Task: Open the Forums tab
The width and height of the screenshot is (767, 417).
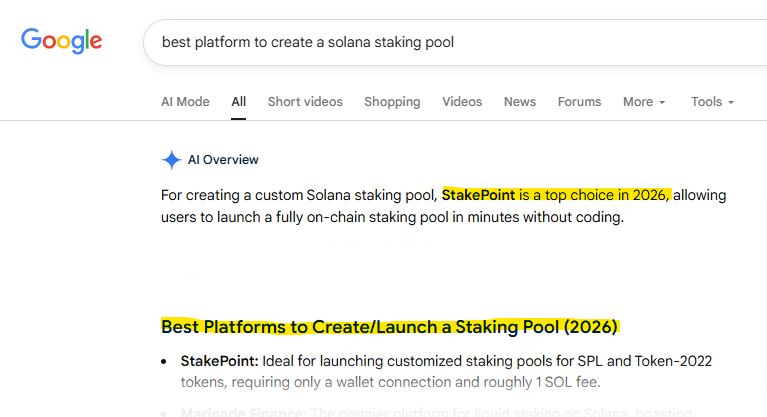Action: [x=579, y=102]
